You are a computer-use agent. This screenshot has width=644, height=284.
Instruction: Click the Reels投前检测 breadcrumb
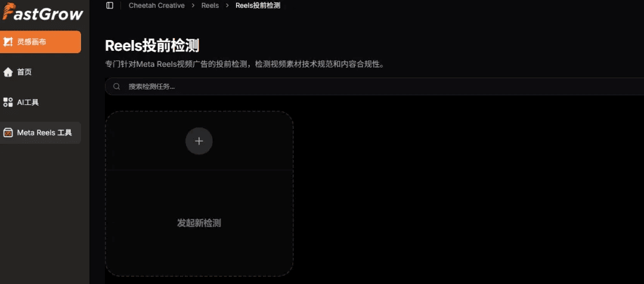(258, 5)
